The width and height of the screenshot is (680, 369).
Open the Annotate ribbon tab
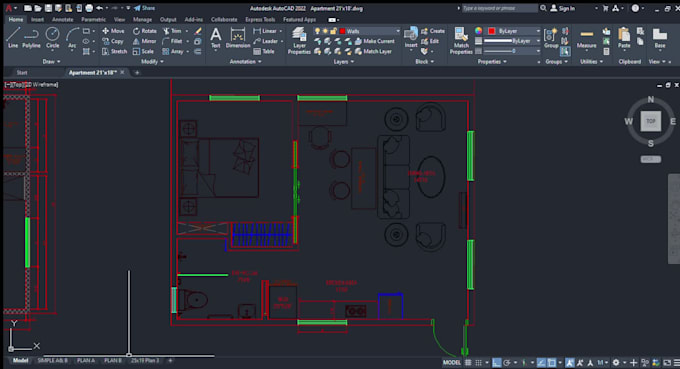coord(62,20)
